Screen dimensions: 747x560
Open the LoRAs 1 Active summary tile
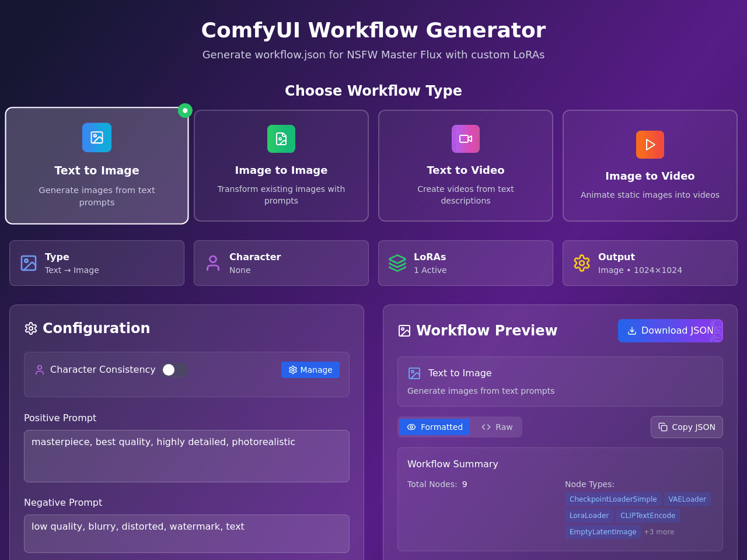(466, 263)
